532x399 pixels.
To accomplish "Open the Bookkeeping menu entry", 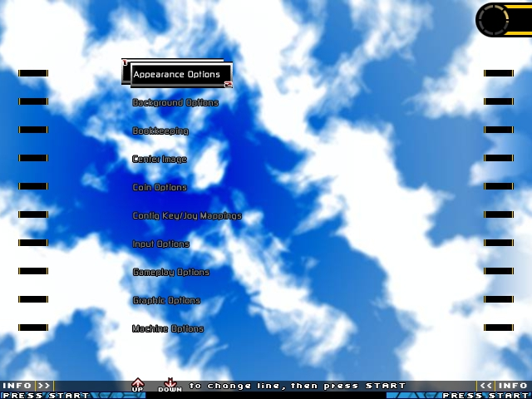I will tap(160, 131).
